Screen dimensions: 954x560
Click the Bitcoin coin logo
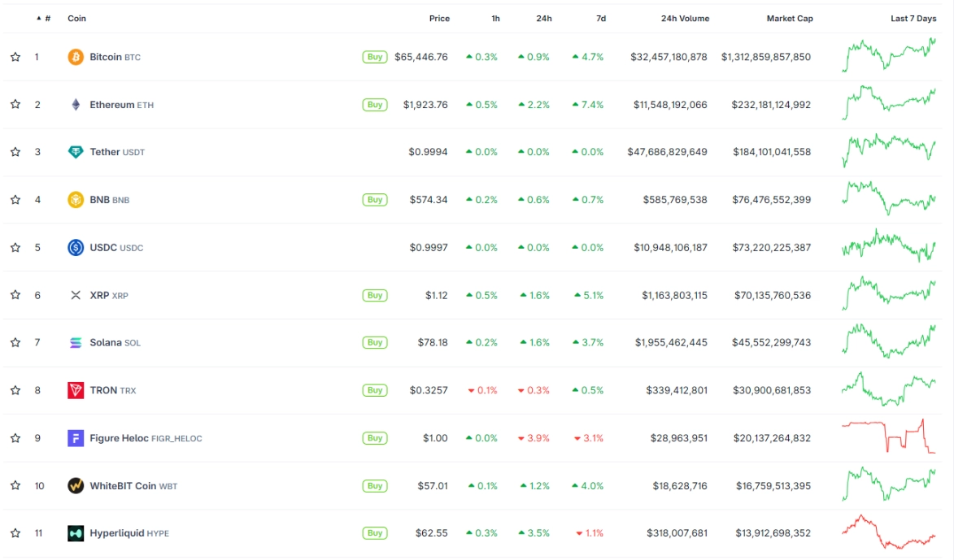click(x=76, y=57)
